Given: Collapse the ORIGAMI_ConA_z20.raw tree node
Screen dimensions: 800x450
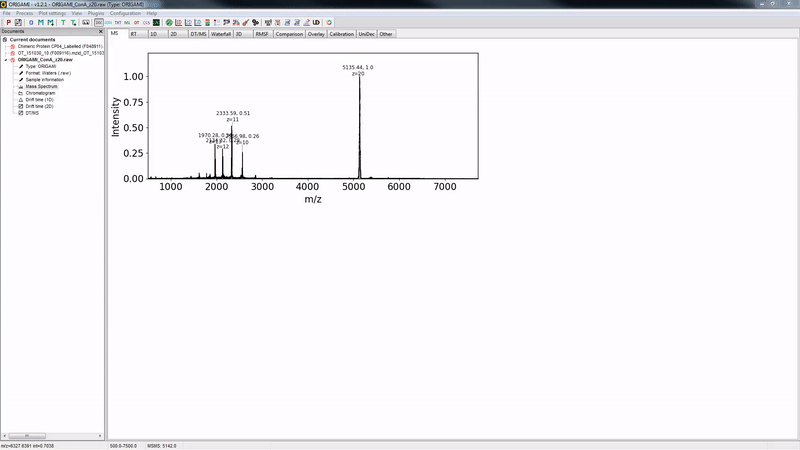Looking at the screenshot, I should tap(8, 60).
